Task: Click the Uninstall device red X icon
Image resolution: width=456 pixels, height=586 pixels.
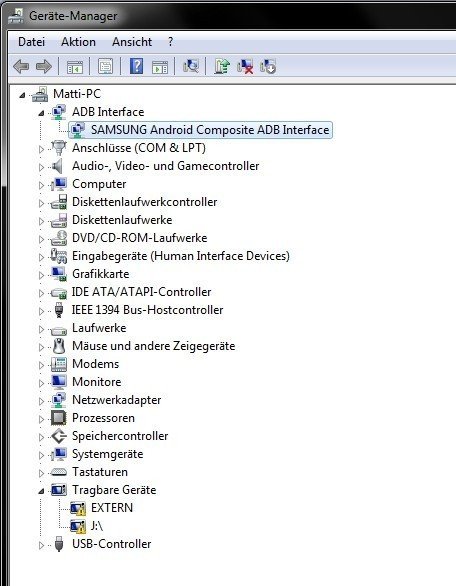Action: click(x=245, y=67)
